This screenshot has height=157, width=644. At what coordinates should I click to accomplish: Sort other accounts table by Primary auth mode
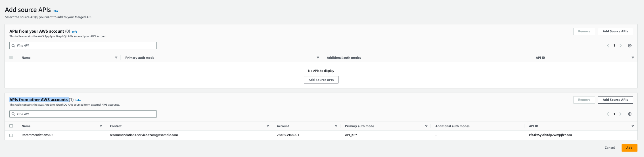[x=426, y=126]
